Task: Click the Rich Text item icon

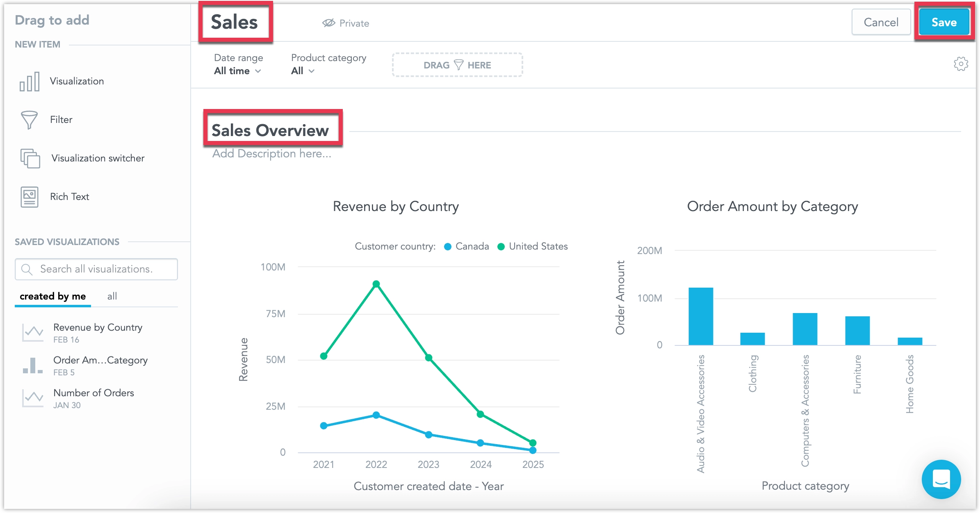Action: 30,197
